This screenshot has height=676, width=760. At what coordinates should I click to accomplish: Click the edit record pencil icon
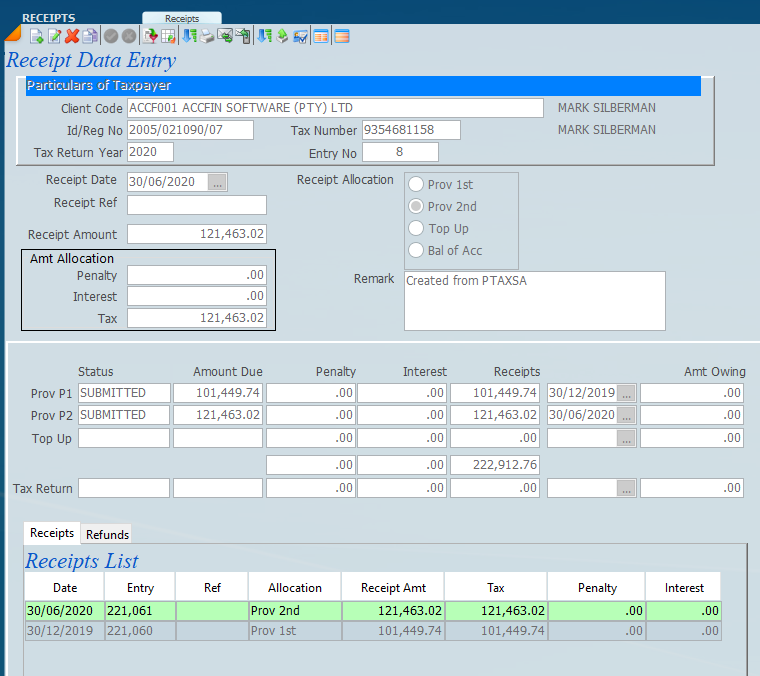click(54, 36)
